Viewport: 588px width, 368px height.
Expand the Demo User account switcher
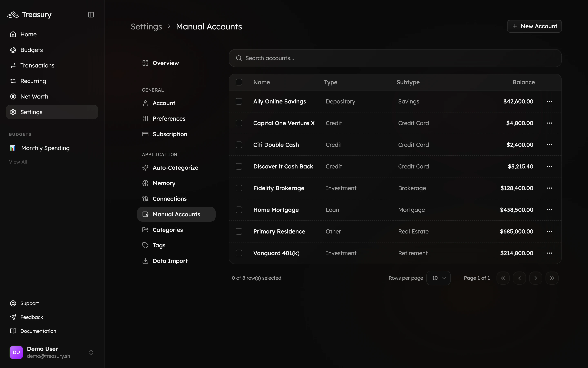coord(91,352)
